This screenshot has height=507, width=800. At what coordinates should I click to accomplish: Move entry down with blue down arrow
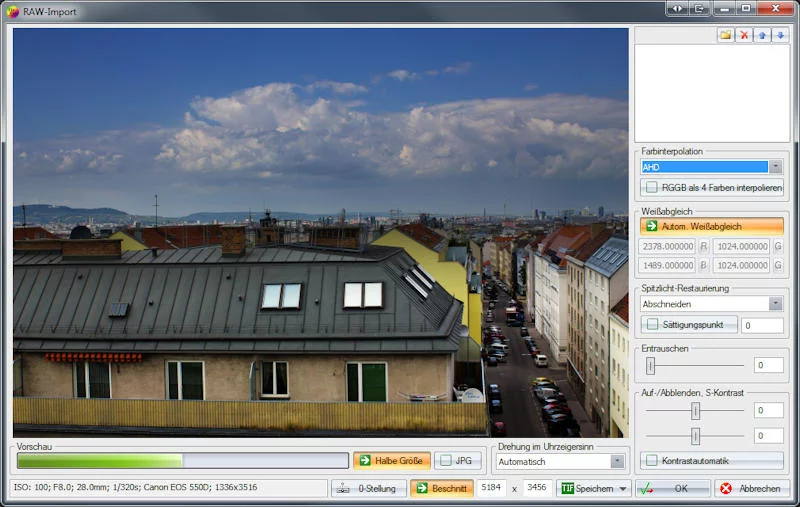point(781,35)
